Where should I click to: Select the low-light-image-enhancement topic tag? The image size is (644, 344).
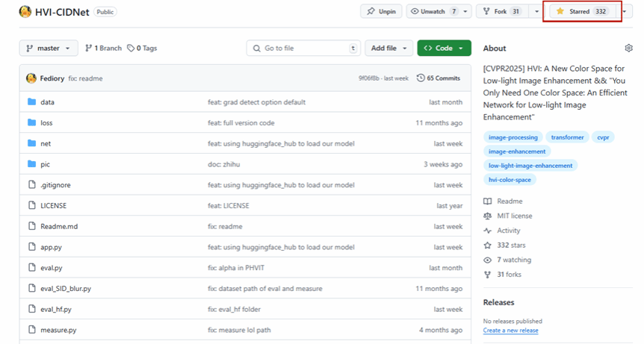530,166
